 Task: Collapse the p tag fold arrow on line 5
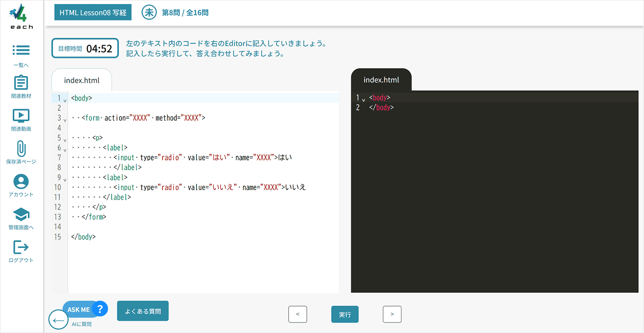[65, 140]
